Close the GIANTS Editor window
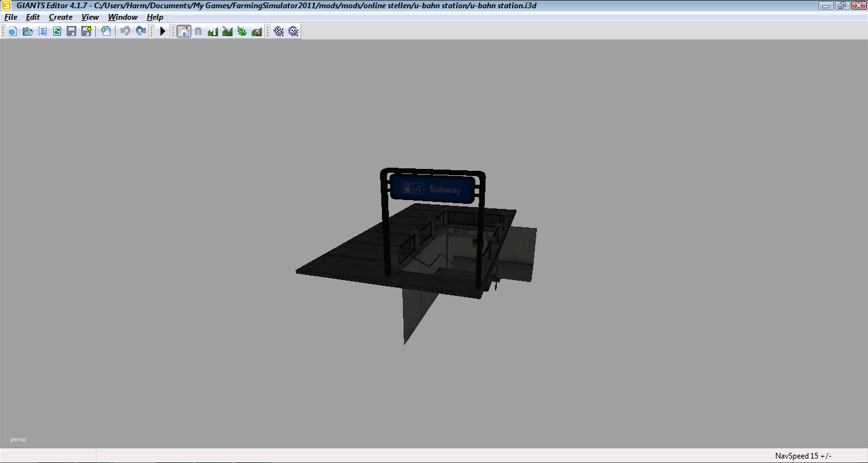 [858, 5]
